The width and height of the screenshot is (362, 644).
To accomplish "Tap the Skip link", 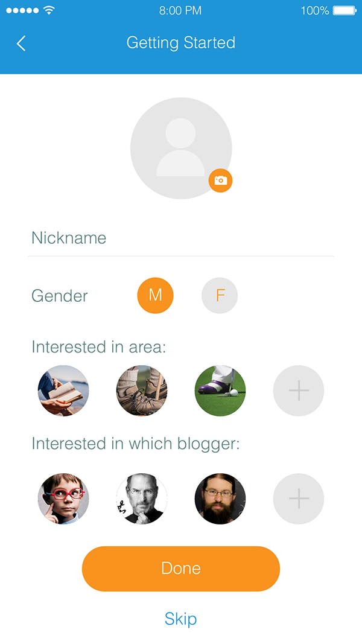I will point(180,619).
